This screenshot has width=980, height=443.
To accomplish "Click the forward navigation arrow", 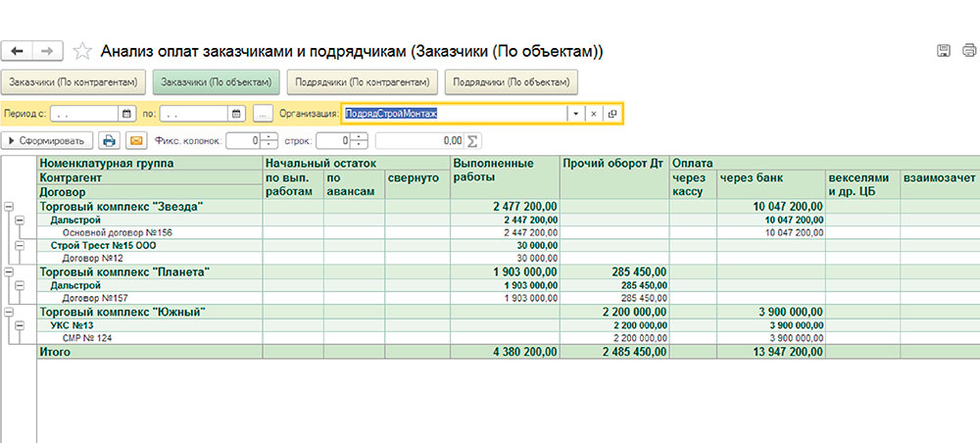I will [x=47, y=50].
